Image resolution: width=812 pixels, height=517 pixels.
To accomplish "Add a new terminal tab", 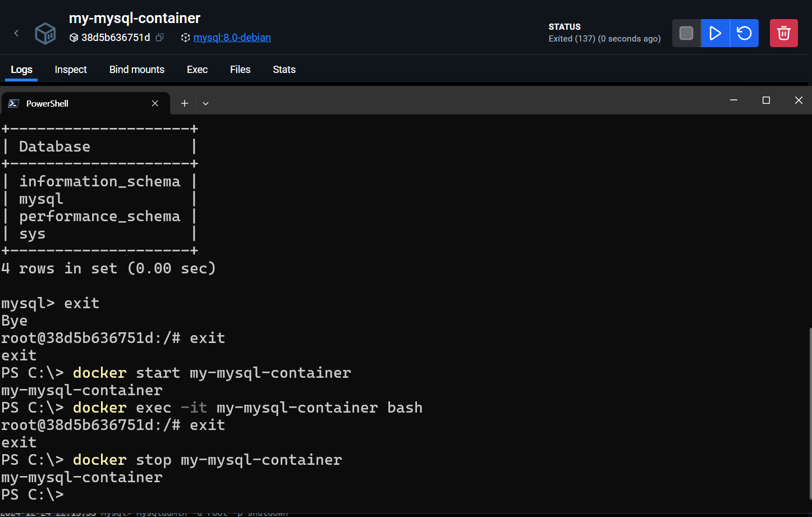I will pos(184,103).
